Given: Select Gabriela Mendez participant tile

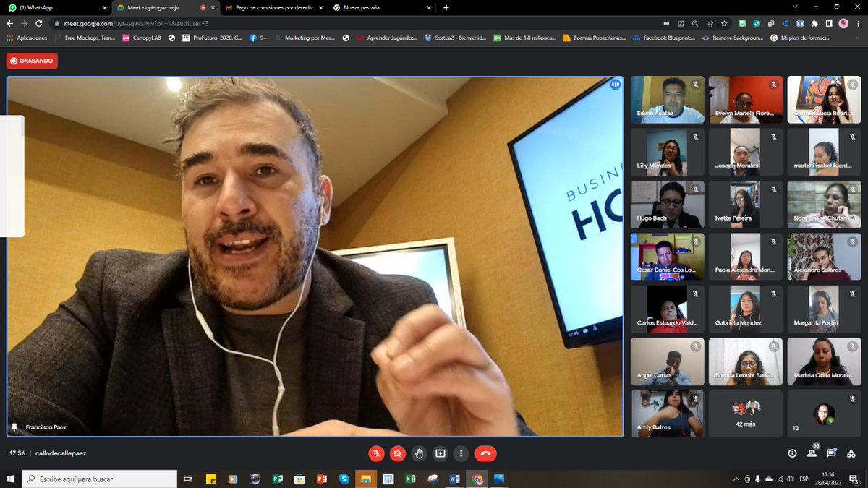Looking at the screenshot, I should (746, 309).
